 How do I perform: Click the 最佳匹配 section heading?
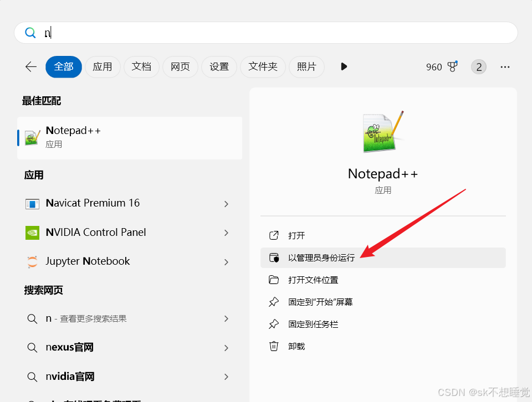pyautogui.click(x=42, y=101)
